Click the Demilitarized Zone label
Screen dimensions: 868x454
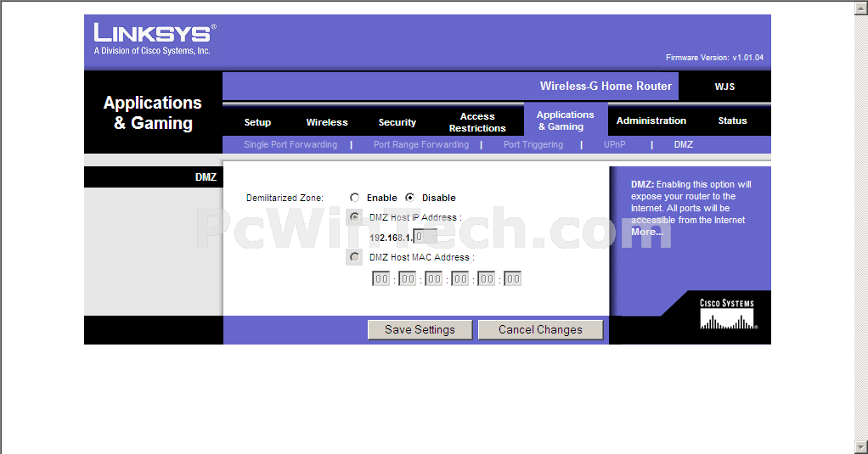click(285, 198)
